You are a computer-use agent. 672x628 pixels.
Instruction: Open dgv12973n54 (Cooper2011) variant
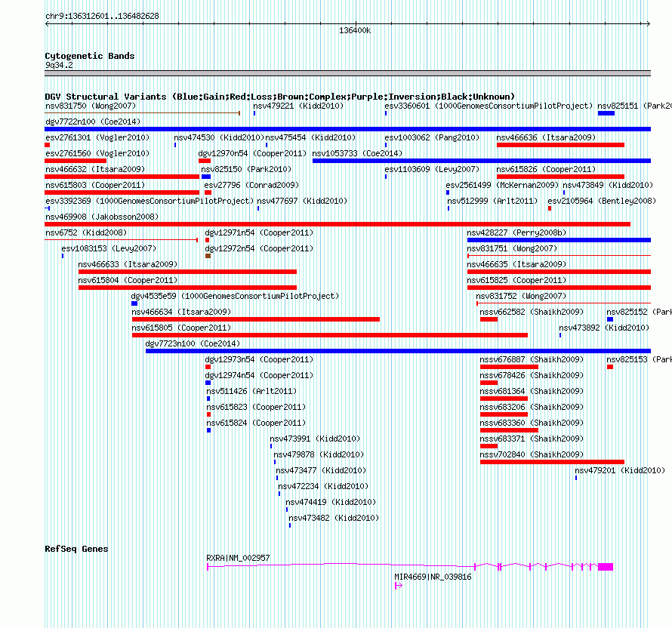(259, 359)
